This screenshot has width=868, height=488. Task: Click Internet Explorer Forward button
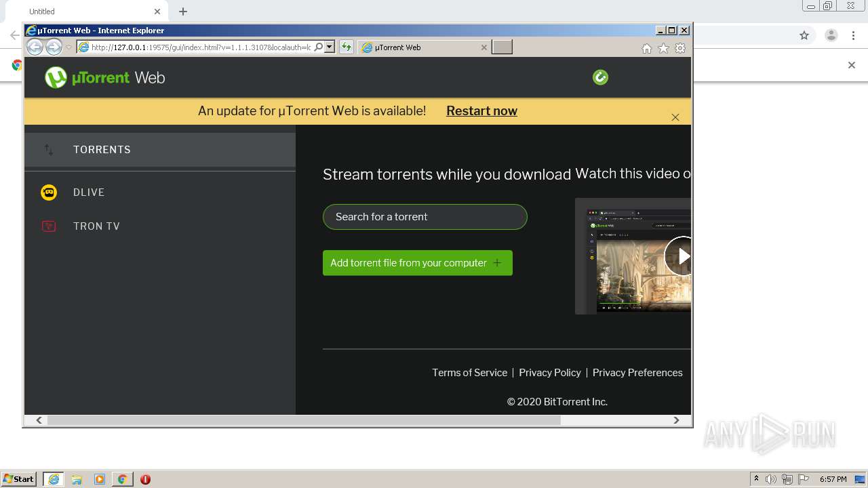point(54,47)
